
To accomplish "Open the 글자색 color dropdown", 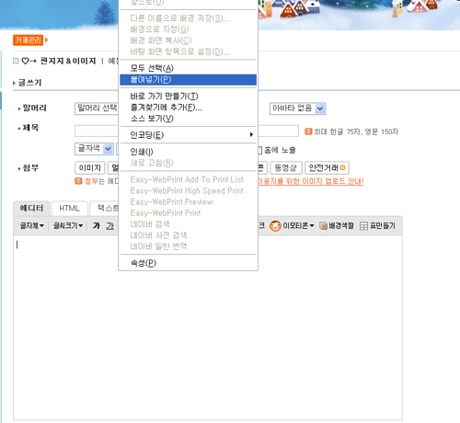I will point(94,149).
